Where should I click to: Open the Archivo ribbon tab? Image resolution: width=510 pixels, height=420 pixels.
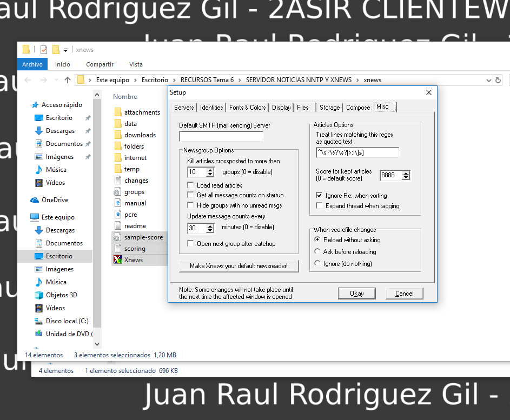(32, 64)
